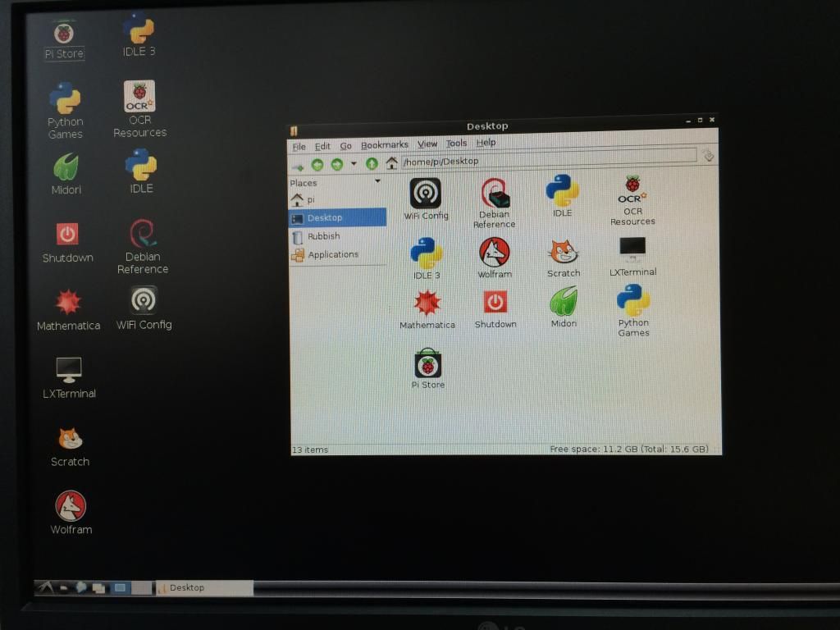This screenshot has width=840, height=630.
Task: Open OCR Resources desktop shortcut
Action: point(139,109)
